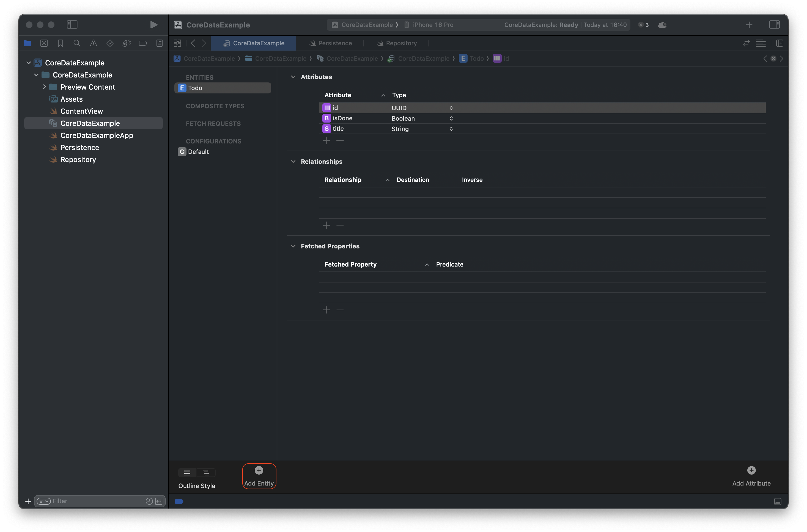Viewport: 807px width, 532px height.
Task: Show source-control status filter icon
Action: click(x=159, y=501)
